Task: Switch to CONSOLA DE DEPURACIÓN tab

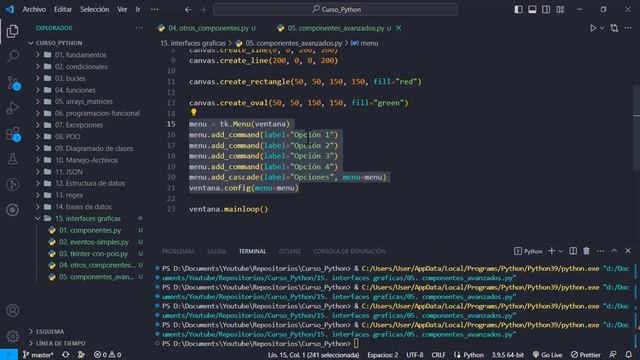Action: [349, 251]
